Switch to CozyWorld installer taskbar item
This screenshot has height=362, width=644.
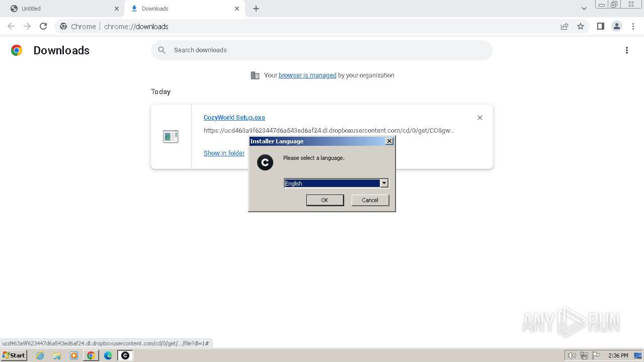pyautogui.click(x=125, y=355)
